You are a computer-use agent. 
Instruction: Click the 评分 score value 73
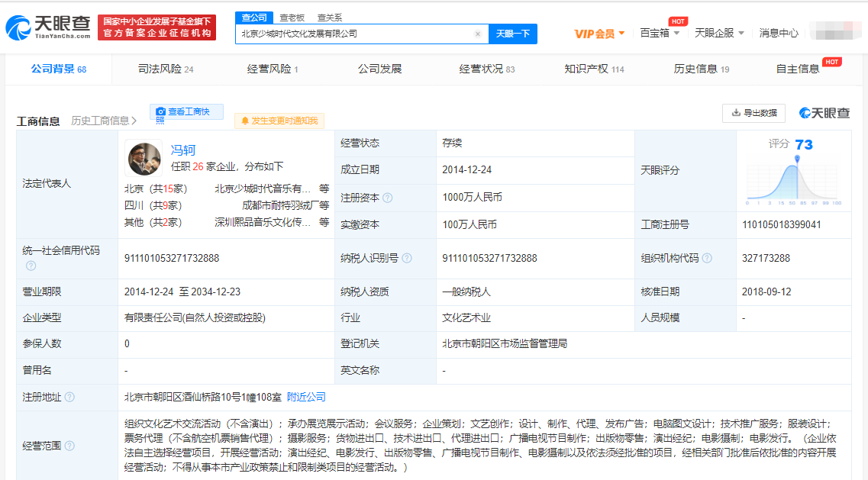[x=804, y=145]
